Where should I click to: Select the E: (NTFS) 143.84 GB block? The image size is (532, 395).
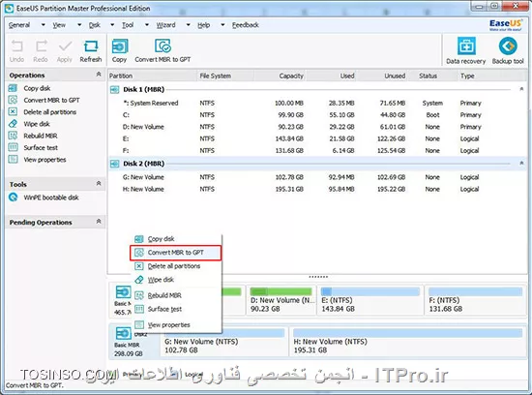point(370,300)
